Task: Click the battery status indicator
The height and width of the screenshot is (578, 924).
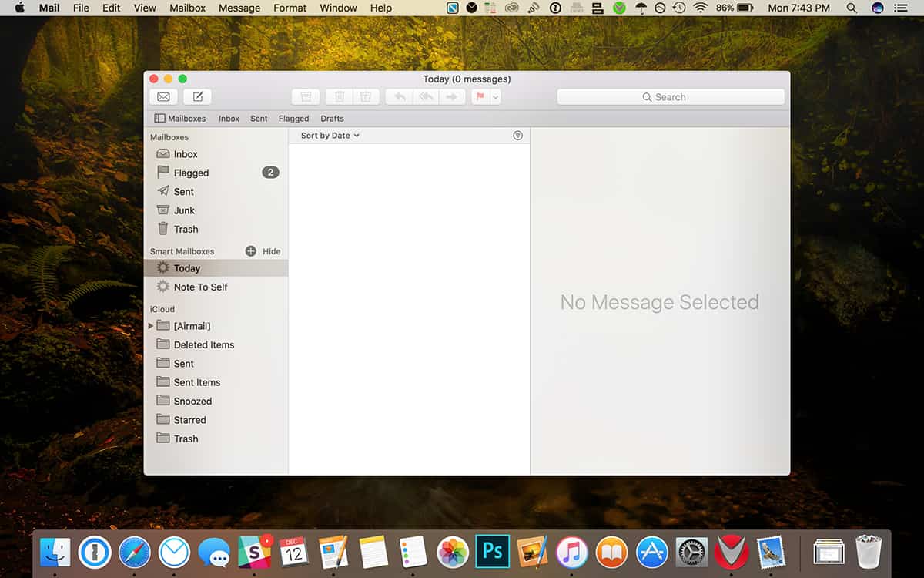Action: [x=735, y=8]
